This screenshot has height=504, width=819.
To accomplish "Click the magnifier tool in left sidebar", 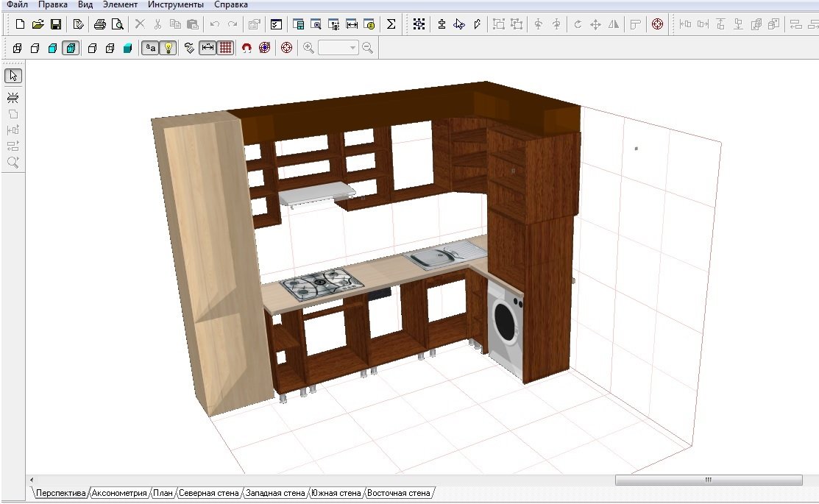I will [13, 163].
